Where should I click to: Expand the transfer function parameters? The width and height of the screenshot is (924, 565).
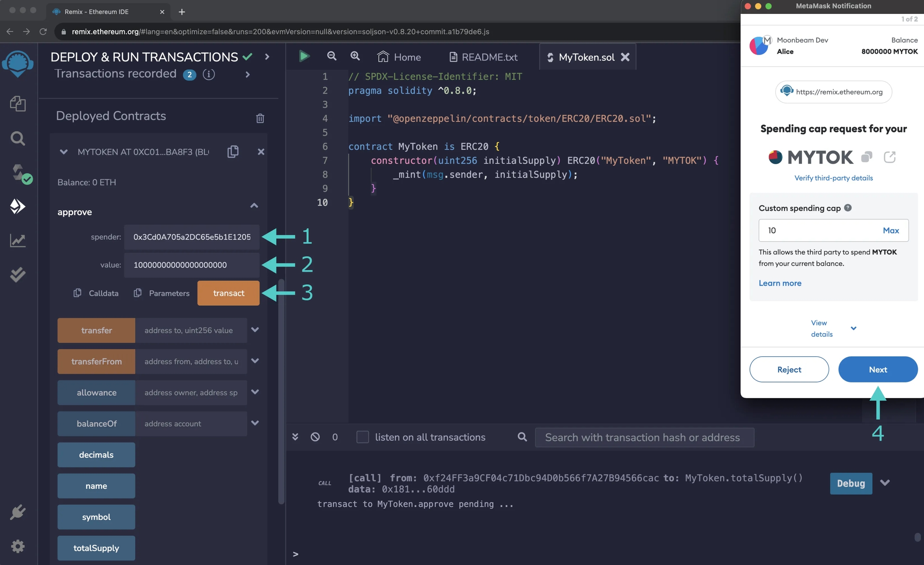click(255, 330)
